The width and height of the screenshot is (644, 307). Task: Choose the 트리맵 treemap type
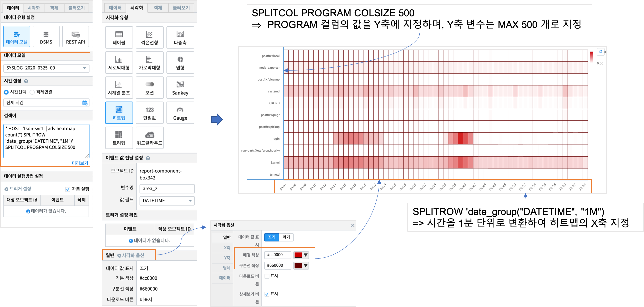click(119, 138)
